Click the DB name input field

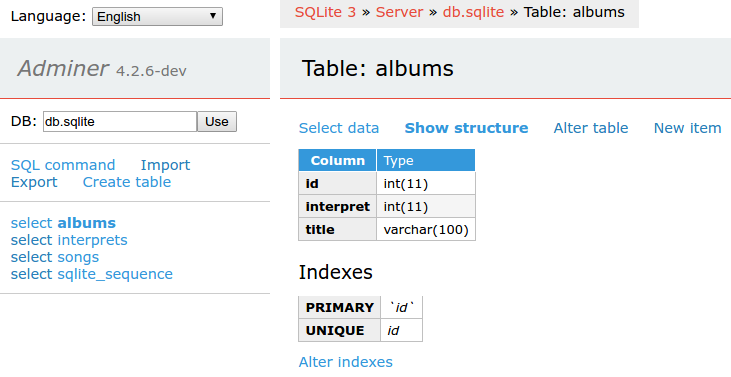click(120, 122)
